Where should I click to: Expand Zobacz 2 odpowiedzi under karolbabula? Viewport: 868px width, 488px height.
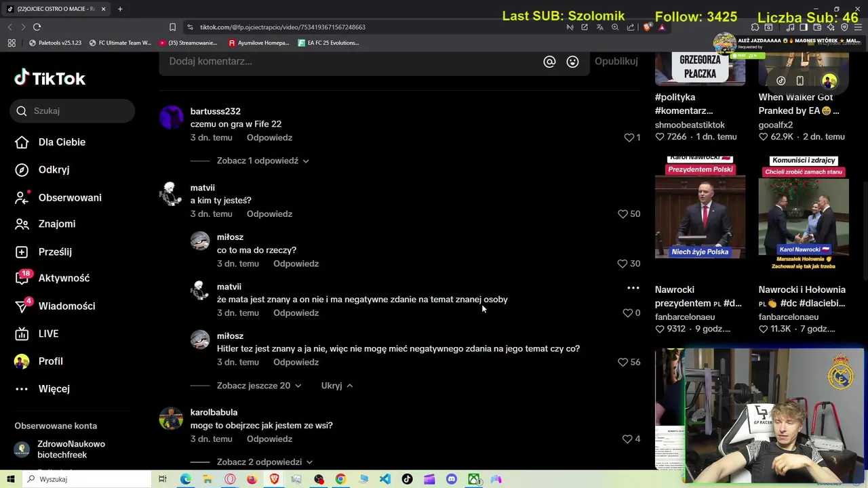tap(264, 462)
